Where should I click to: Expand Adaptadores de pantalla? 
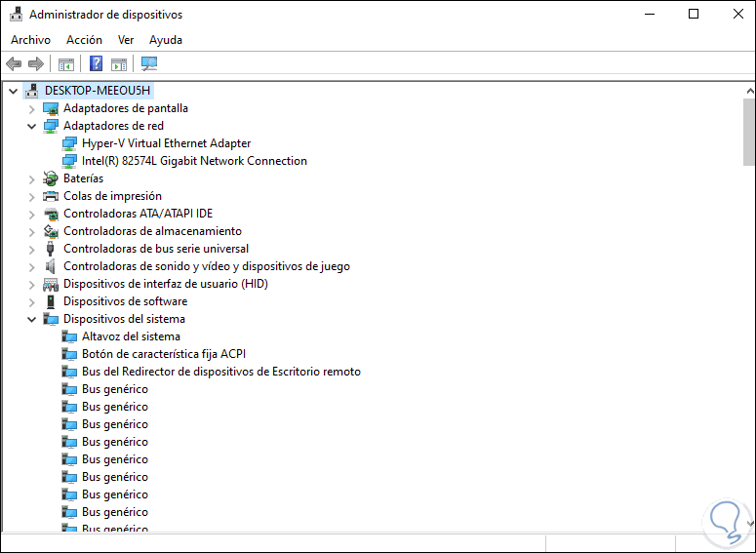(32, 109)
